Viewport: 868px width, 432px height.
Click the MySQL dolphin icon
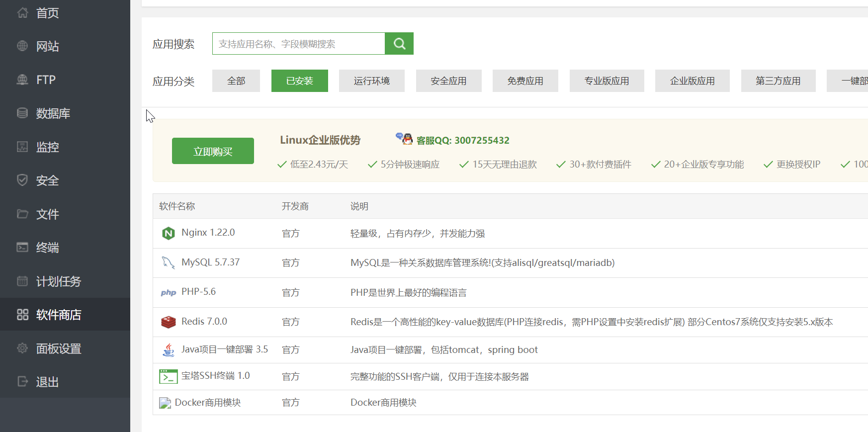tap(169, 262)
